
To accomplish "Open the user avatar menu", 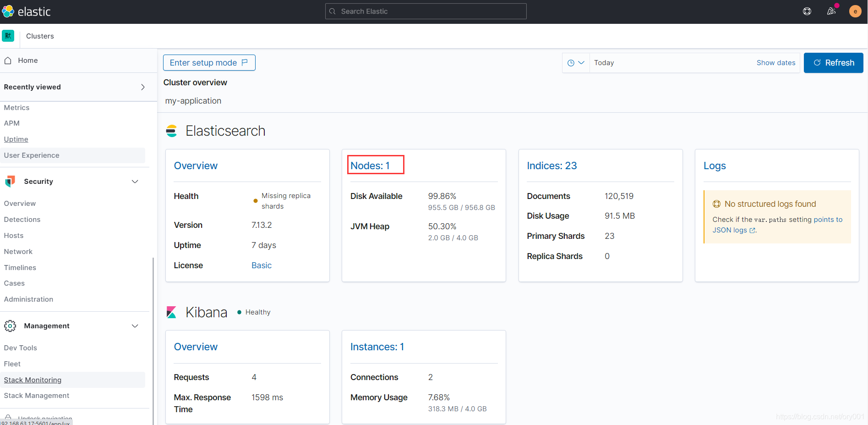I will pos(855,11).
